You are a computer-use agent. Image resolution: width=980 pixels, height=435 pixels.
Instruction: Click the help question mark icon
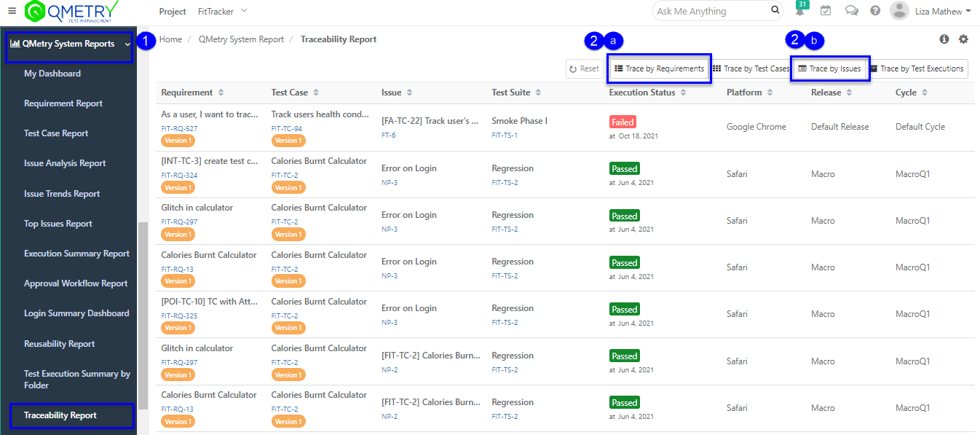(875, 11)
